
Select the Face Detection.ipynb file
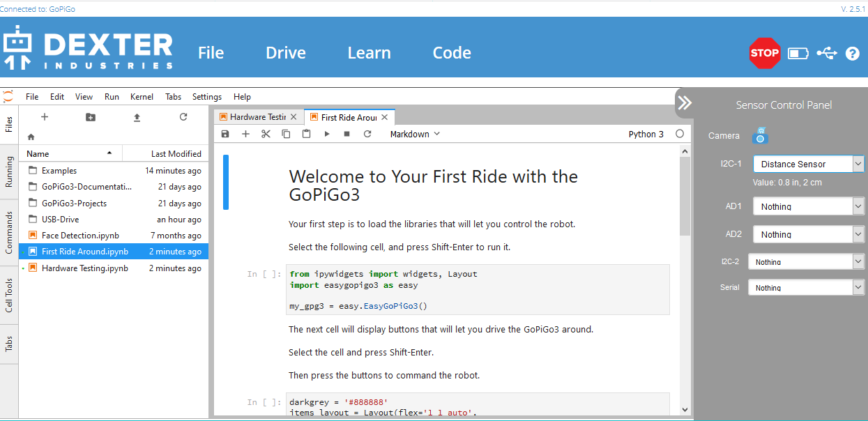point(114,236)
